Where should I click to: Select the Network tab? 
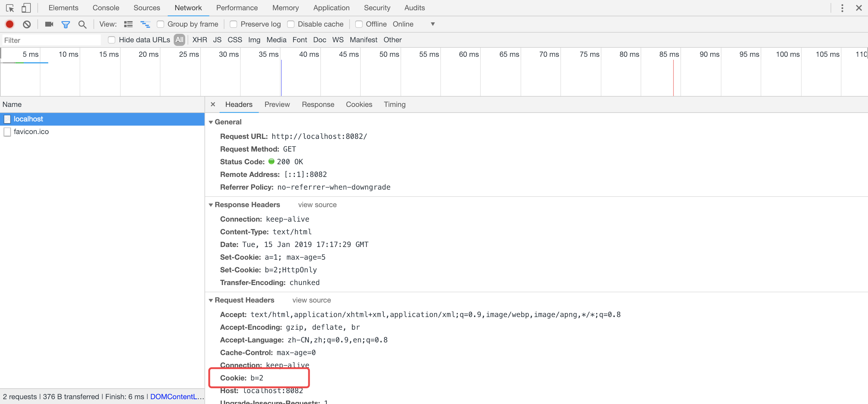(188, 8)
